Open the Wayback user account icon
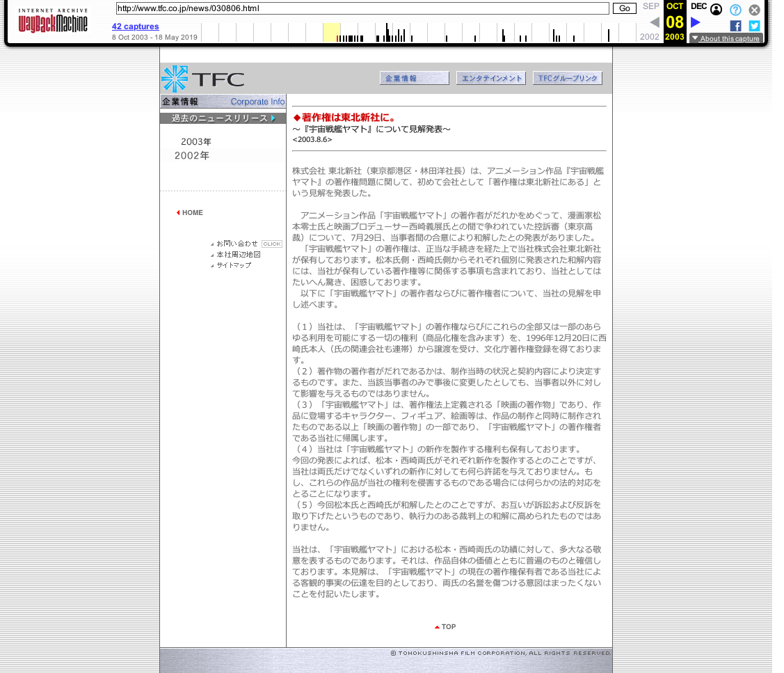Screen dimensions: 784x673 716,10
